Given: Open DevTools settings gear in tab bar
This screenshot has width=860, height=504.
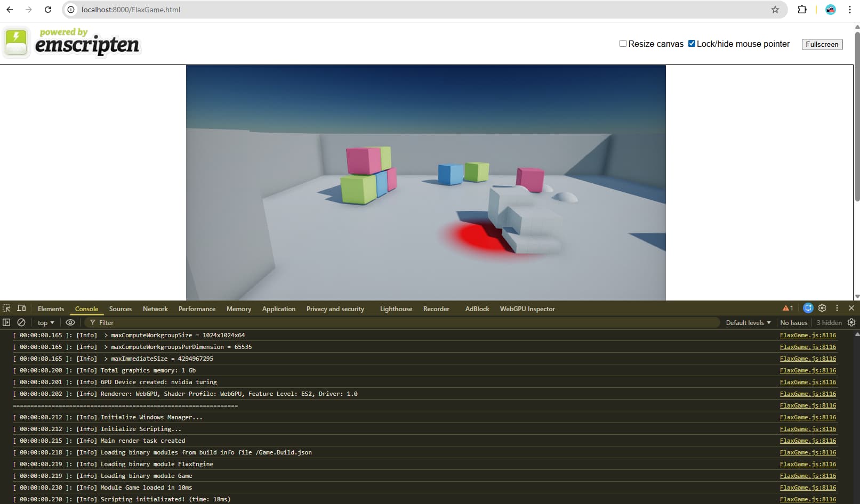Looking at the screenshot, I should (822, 308).
